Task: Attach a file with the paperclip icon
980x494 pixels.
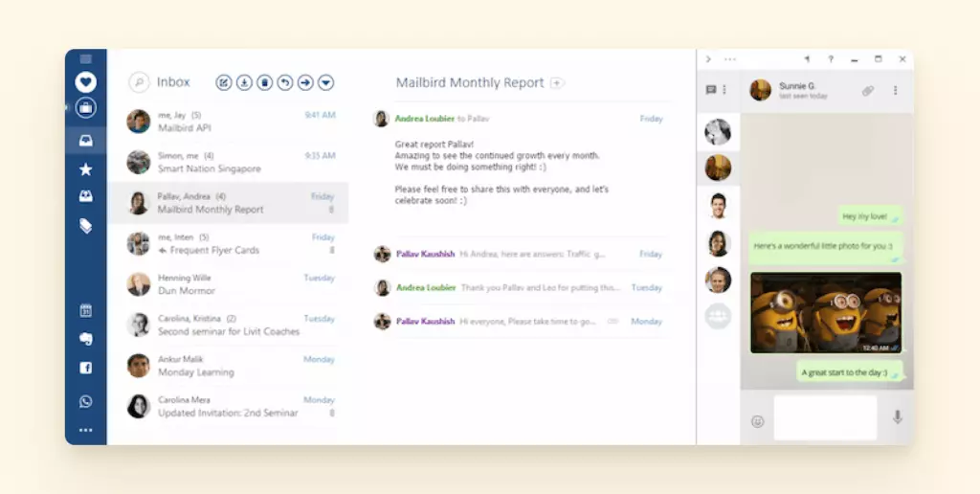Action: point(867,91)
